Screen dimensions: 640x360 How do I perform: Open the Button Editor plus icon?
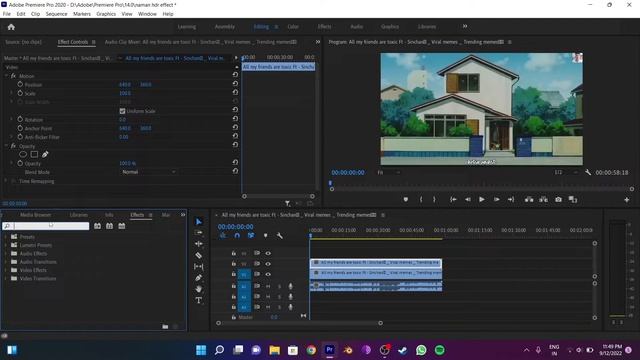pos(627,200)
